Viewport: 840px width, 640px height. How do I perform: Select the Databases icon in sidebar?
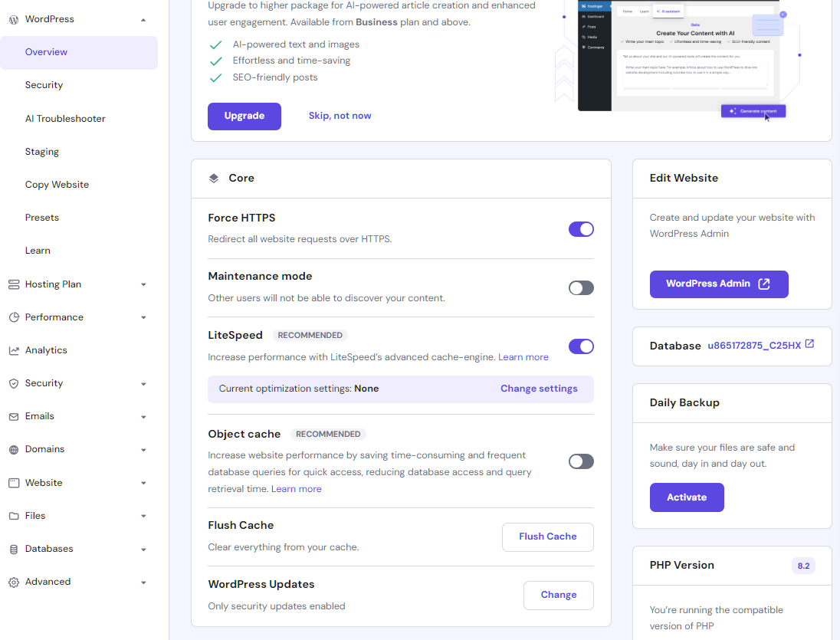point(12,548)
